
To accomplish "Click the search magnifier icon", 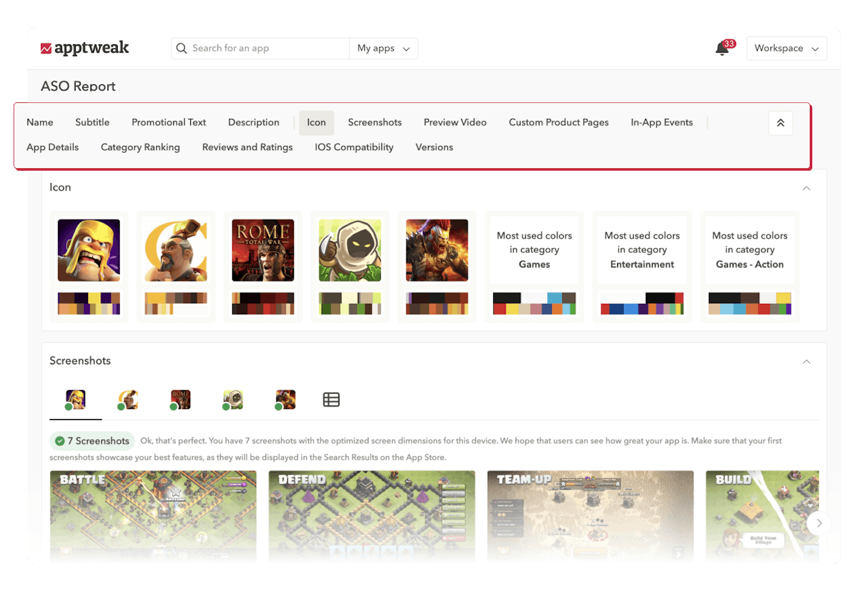I will coord(182,48).
